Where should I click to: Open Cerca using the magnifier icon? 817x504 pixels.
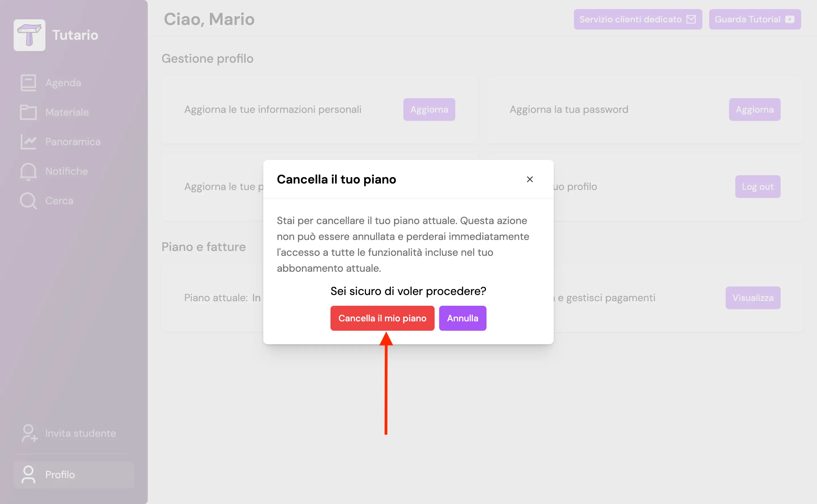28,200
